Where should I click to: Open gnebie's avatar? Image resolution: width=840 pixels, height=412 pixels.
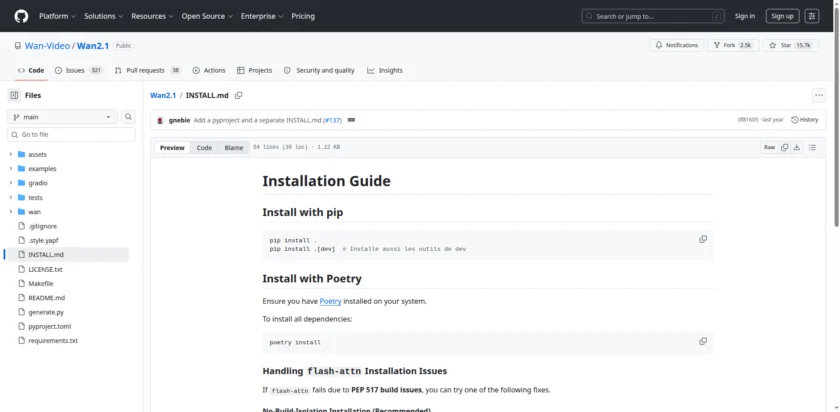(x=160, y=120)
